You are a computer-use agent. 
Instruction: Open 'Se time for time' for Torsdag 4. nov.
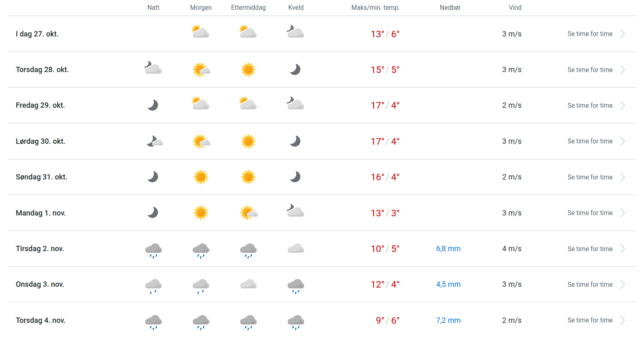coord(590,320)
